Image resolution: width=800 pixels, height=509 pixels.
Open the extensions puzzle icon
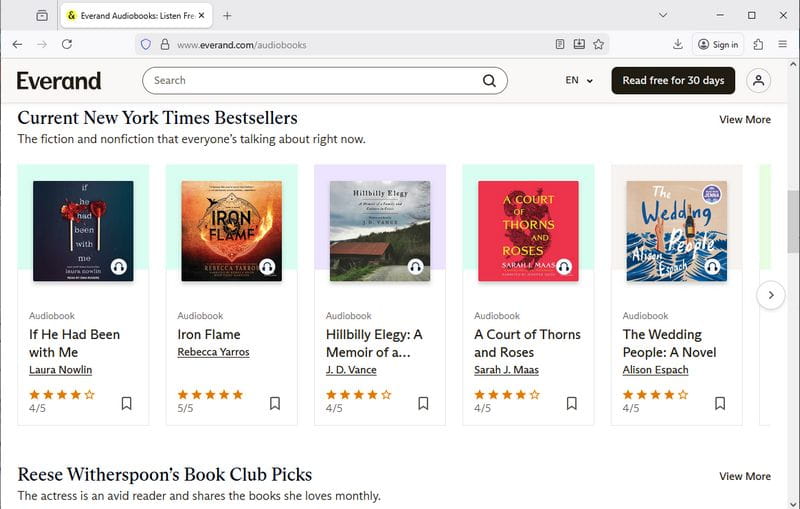coord(758,44)
